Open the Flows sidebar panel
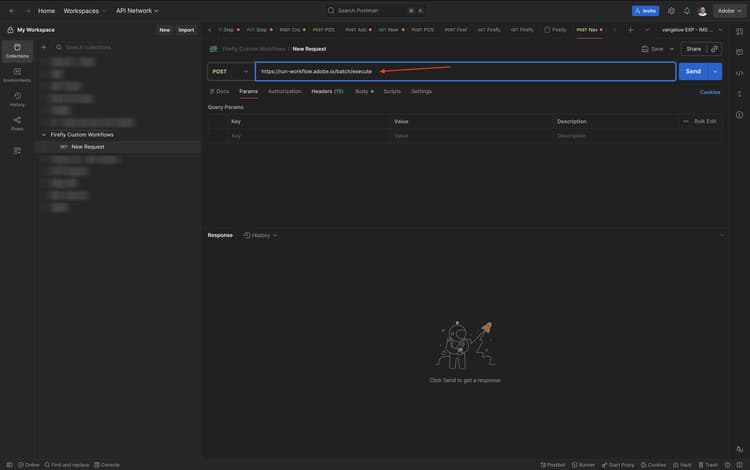Screen dimensions: 750x470 tap(17, 123)
